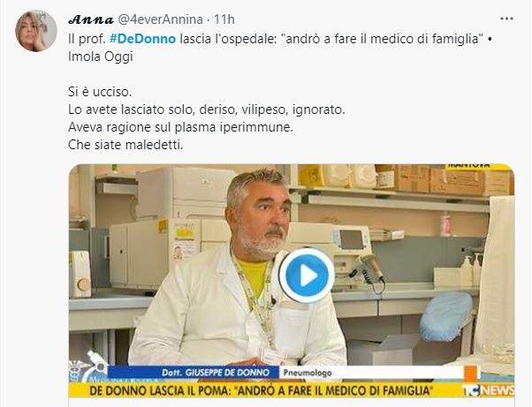The width and height of the screenshot is (532, 407).
Task: Open the three-dot more options menu
Action: click(506, 19)
